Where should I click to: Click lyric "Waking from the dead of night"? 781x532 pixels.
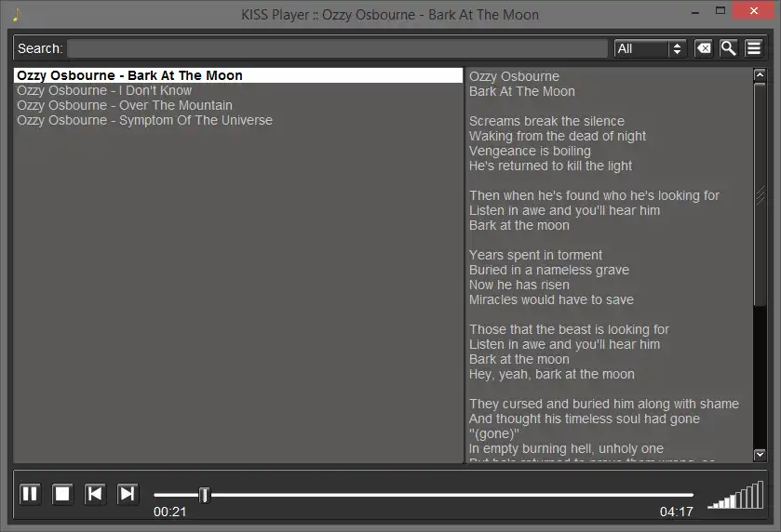click(558, 137)
